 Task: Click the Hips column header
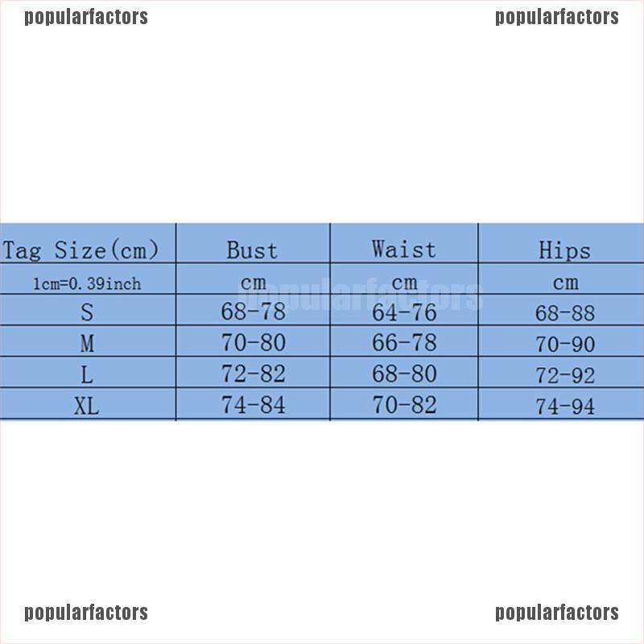coord(564,250)
